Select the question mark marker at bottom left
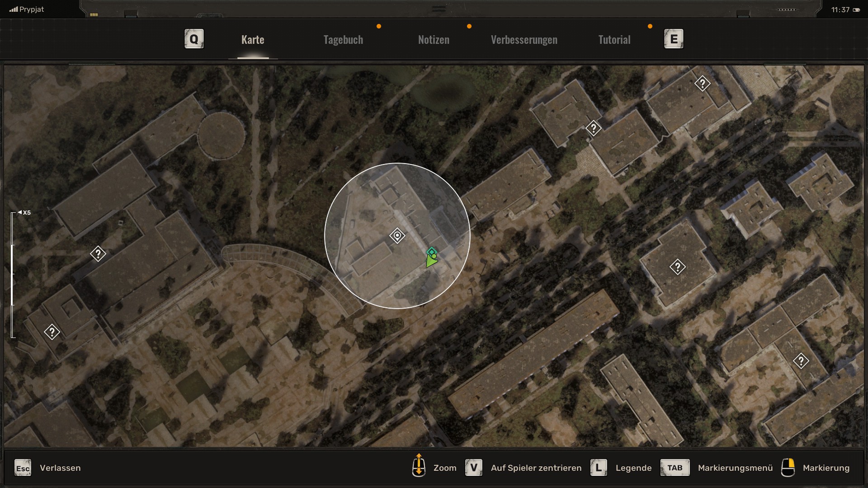This screenshot has height=488, width=868. coord(52,332)
